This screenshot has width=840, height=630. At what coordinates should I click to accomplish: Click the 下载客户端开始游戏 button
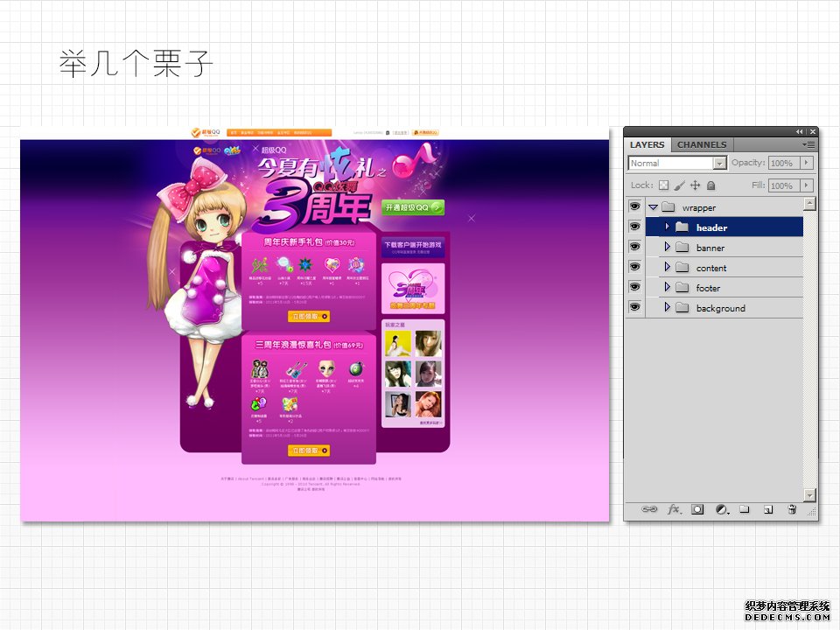click(412, 247)
